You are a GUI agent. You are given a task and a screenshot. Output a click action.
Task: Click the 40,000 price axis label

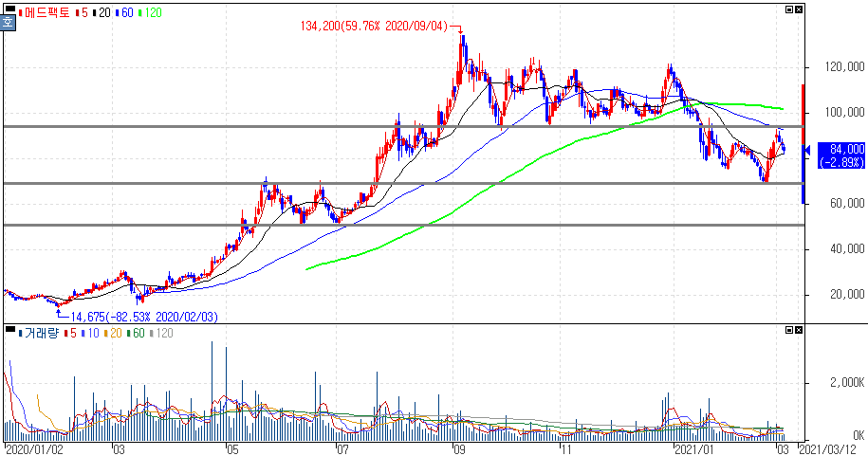pos(847,249)
